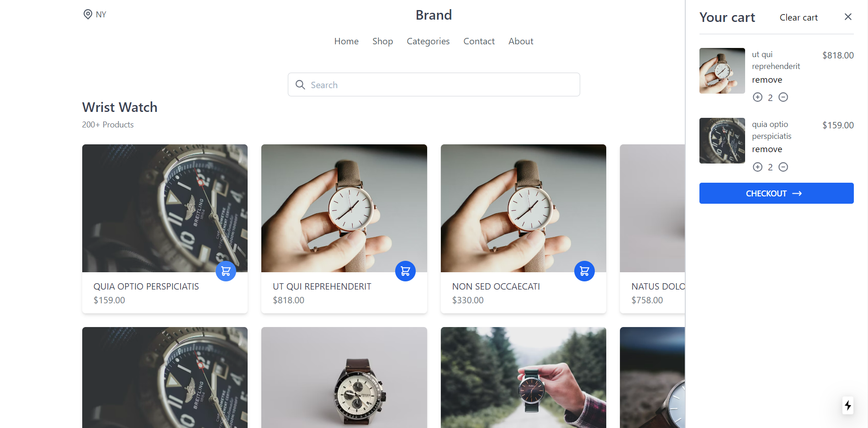
Task: Clear cart contents
Action: (799, 17)
